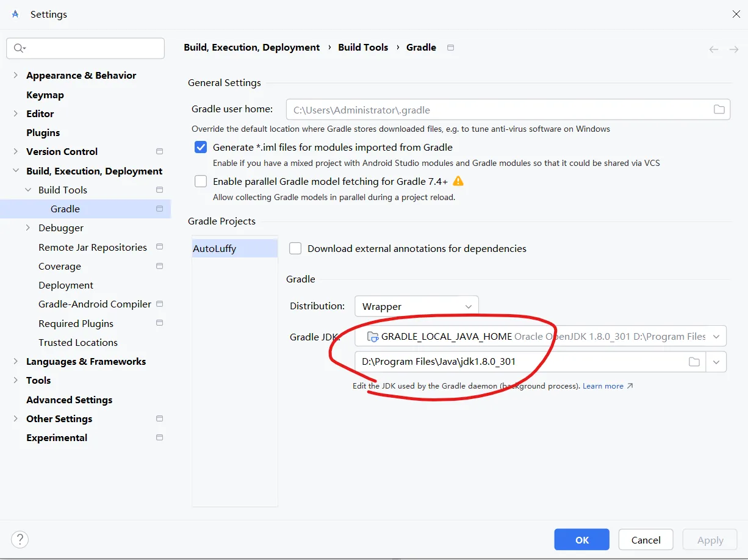Image resolution: width=748 pixels, height=560 pixels.
Task: Expand Languages & Frameworks section
Action: 16,361
